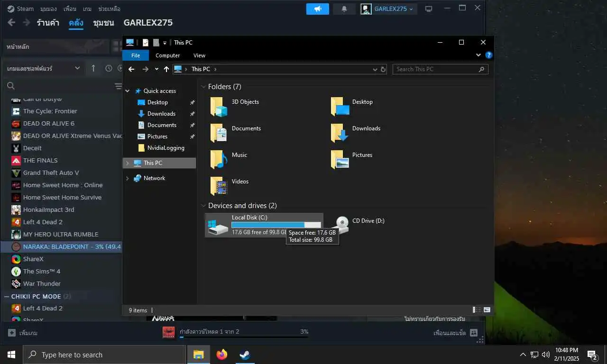Open GARLEX275 profile tab in Steam

click(x=148, y=23)
